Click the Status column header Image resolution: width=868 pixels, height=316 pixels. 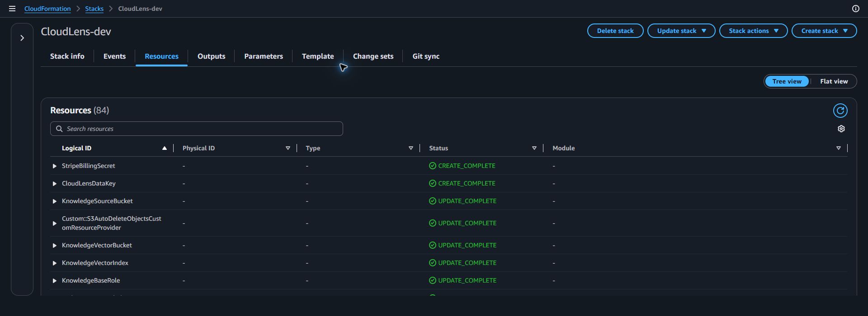point(439,148)
